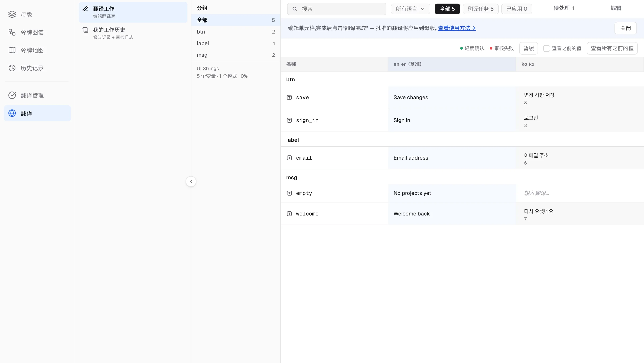Image resolution: width=644 pixels, height=363 pixels.
Task: Switch to the 编辑 step
Action: 616,8
